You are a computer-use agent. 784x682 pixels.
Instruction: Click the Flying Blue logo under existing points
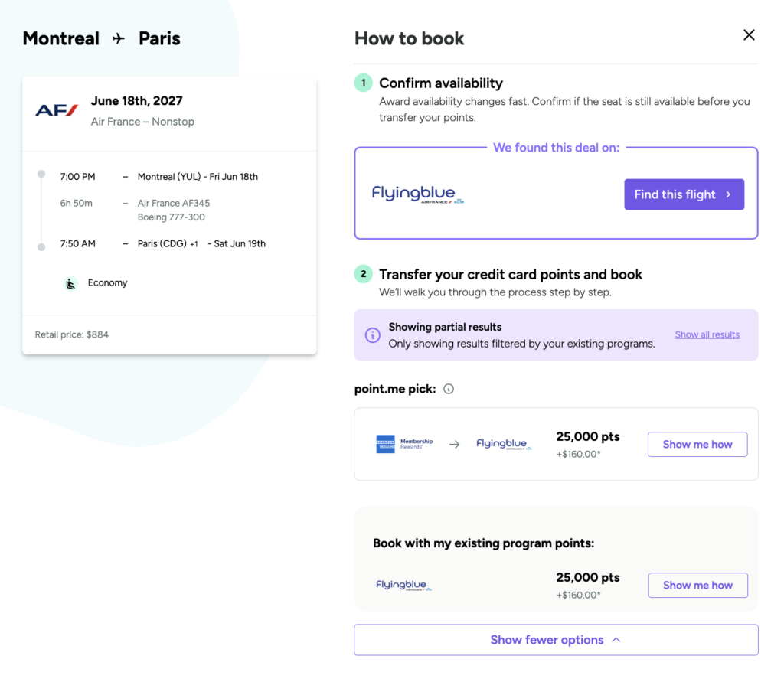(x=403, y=585)
